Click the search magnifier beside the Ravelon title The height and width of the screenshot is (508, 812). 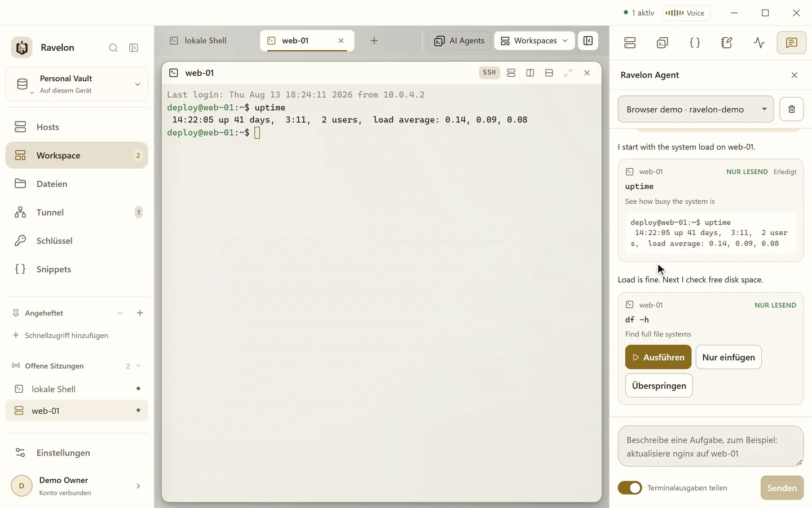point(113,48)
